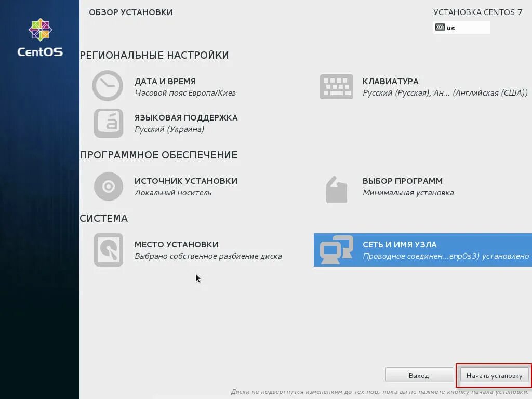Click the Keyboard layout icon
Viewport: 532px width, 399px height.
pyautogui.click(x=337, y=87)
